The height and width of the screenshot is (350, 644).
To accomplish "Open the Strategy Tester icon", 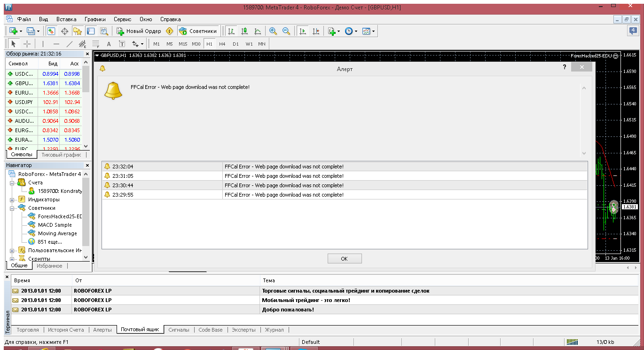I will tap(104, 31).
